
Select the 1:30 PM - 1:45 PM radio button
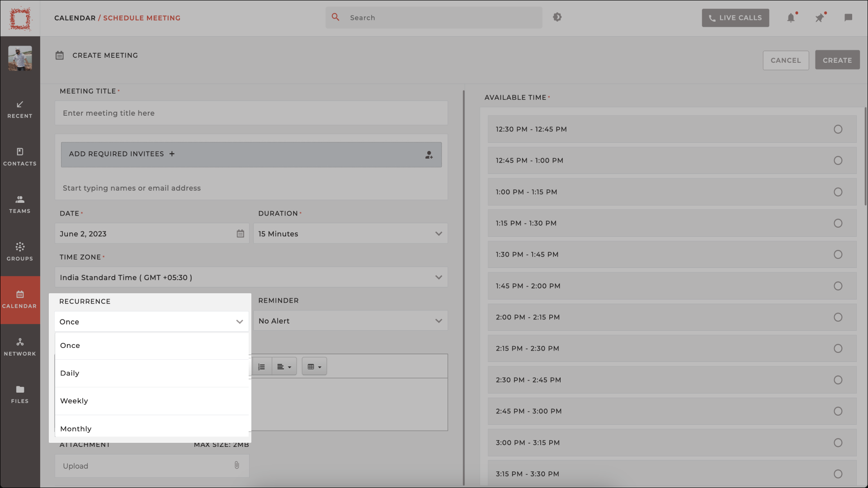pyautogui.click(x=837, y=254)
